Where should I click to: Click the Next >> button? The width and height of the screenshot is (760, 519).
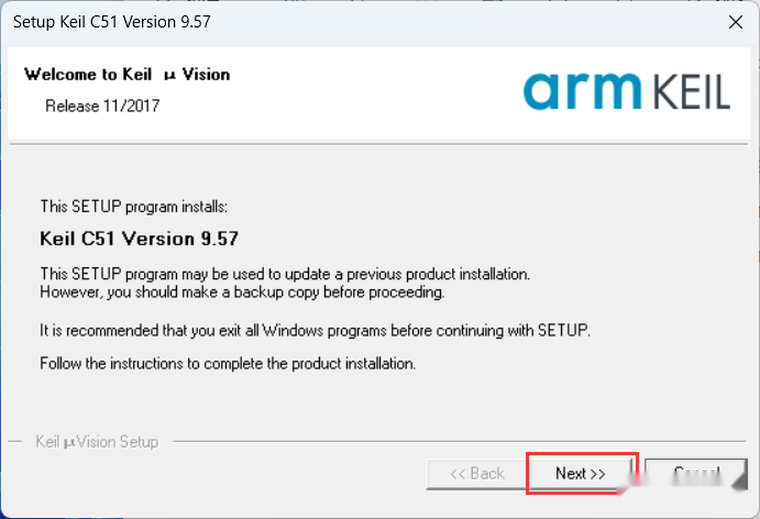point(580,473)
